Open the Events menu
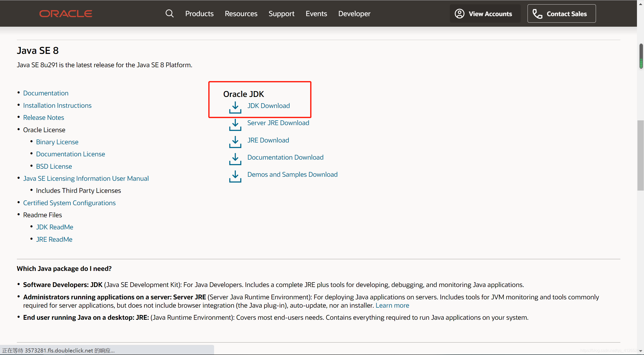The width and height of the screenshot is (644, 355). click(x=316, y=14)
